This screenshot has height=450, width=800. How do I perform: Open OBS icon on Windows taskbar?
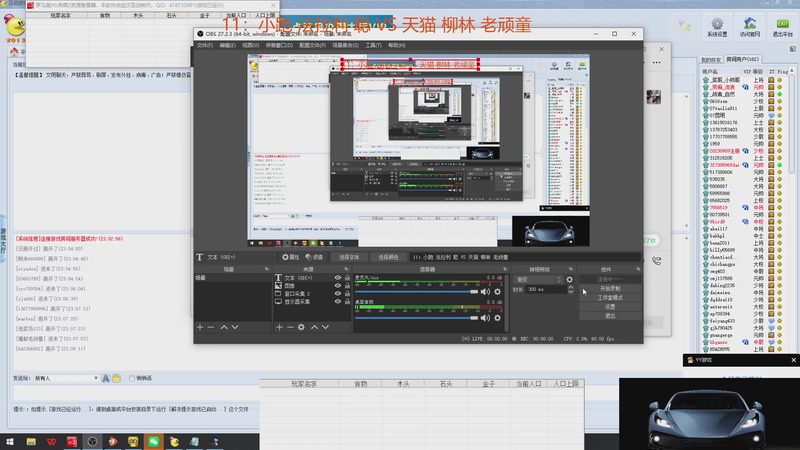[x=92, y=442]
